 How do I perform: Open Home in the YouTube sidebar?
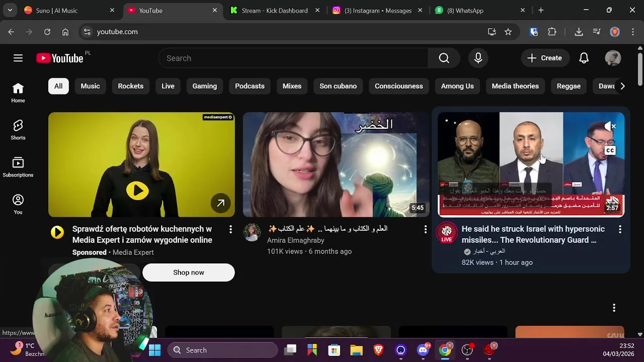[x=18, y=93]
